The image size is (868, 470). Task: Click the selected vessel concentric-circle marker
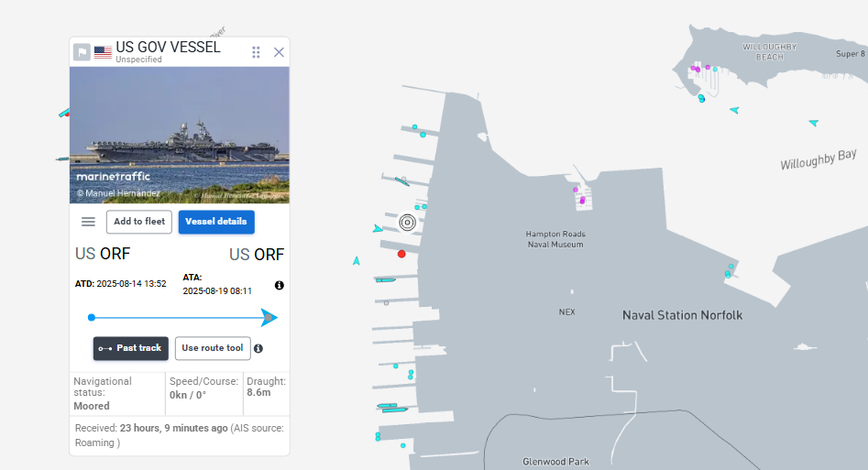tap(408, 222)
